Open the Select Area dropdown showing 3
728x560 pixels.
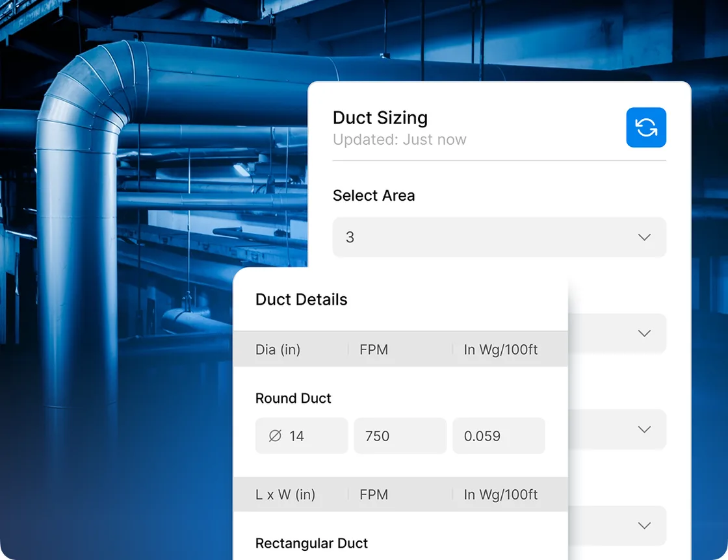pyautogui.click(x=499, y=237)
